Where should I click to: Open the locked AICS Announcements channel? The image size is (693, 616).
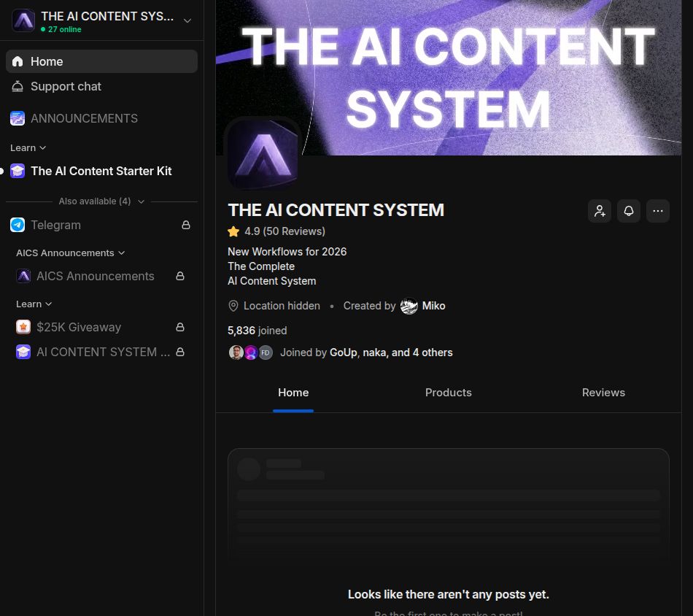click(101, 276)
